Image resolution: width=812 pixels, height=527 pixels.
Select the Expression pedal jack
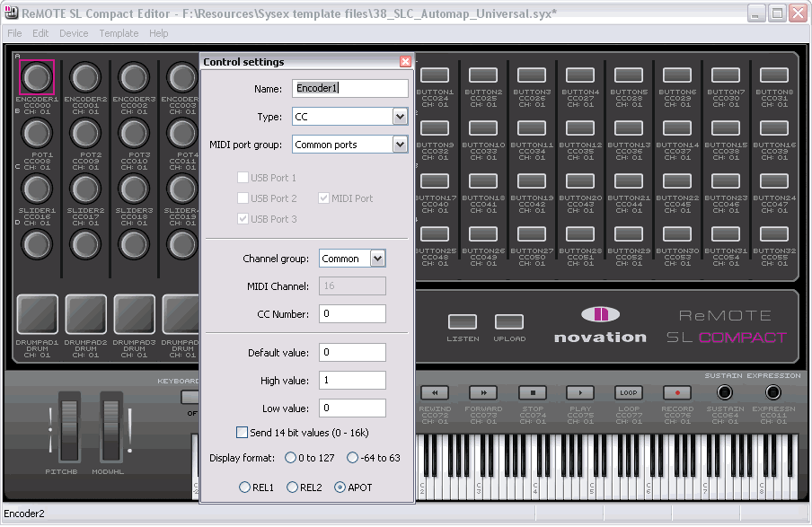pos(773,393)
